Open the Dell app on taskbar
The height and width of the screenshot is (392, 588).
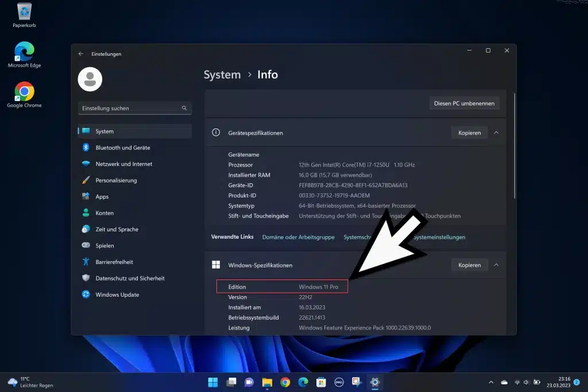coord(339,382)
